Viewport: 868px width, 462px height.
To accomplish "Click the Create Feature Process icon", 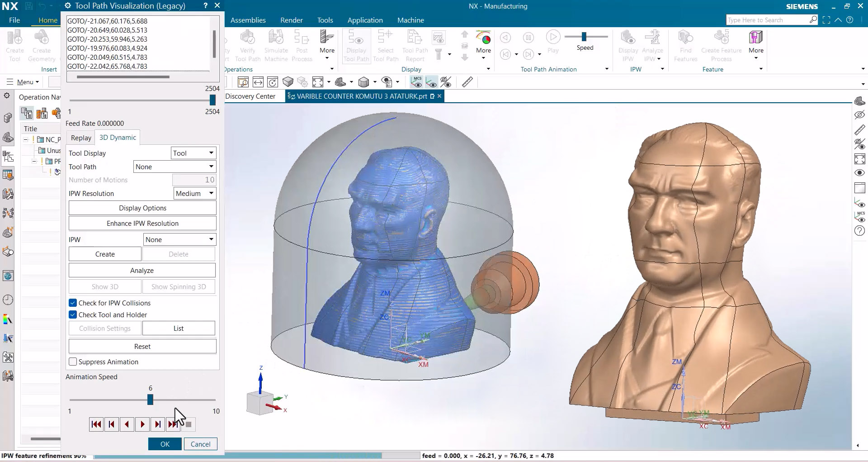I will tap(721, 43).
